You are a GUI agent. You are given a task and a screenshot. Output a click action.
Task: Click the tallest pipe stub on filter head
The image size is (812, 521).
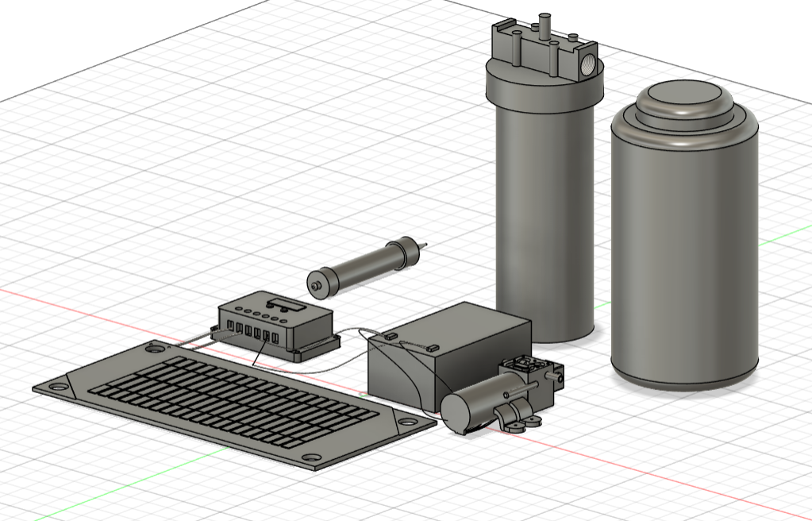[545, 27]
